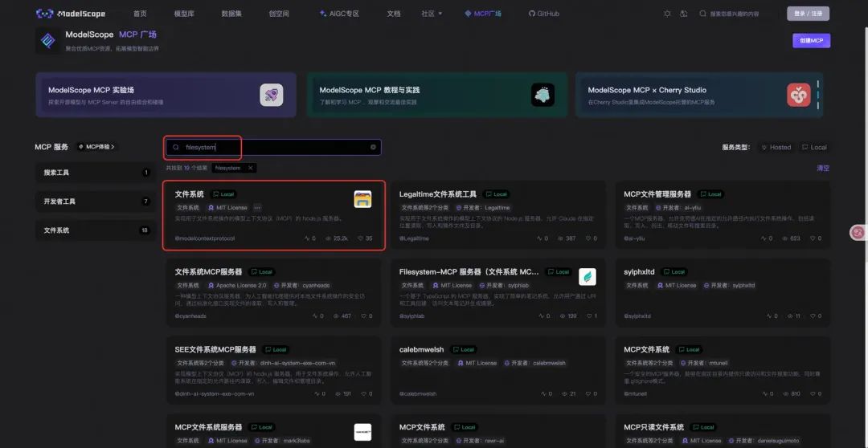Open MCP广场 in the top navigation
868x448 pixels.
coord(483,14)
